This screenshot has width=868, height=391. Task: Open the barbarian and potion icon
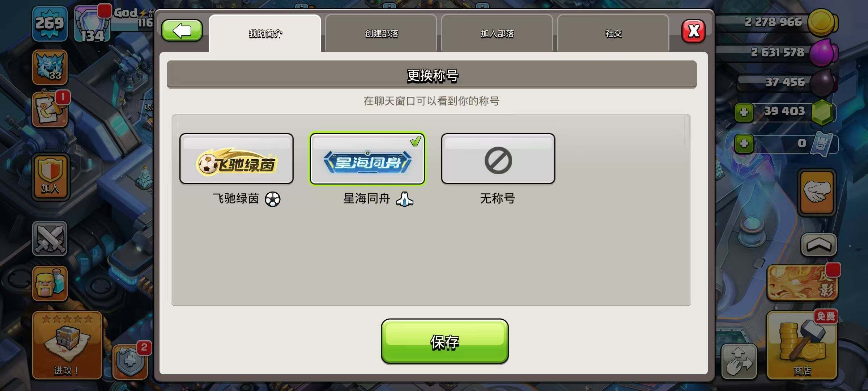[50, 283]
